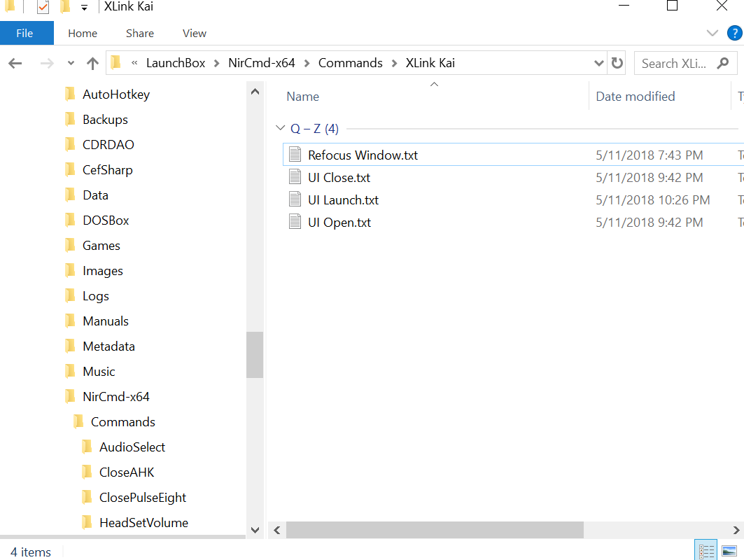Open the recent locations dropdown arrow
744x560 pixels.
click(71, 63)
